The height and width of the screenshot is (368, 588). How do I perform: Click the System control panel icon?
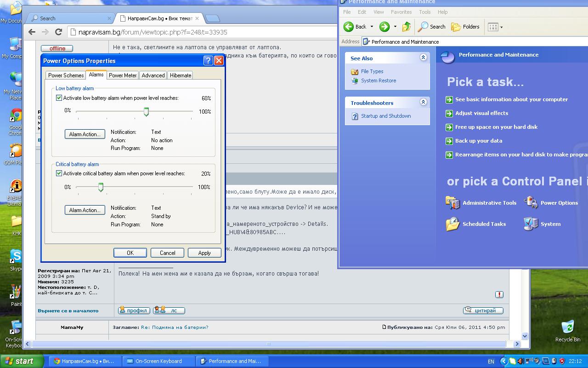pos(531,224)
